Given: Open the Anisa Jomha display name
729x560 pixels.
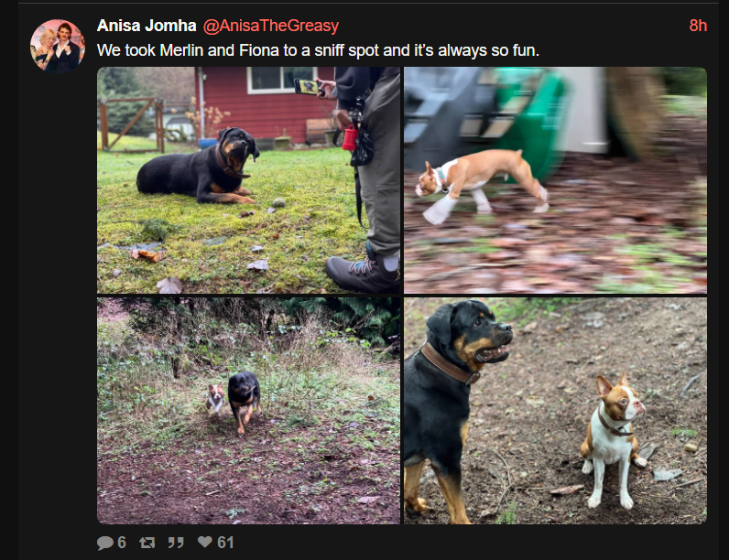Looking at the screenshot, I should click(147, 26).
